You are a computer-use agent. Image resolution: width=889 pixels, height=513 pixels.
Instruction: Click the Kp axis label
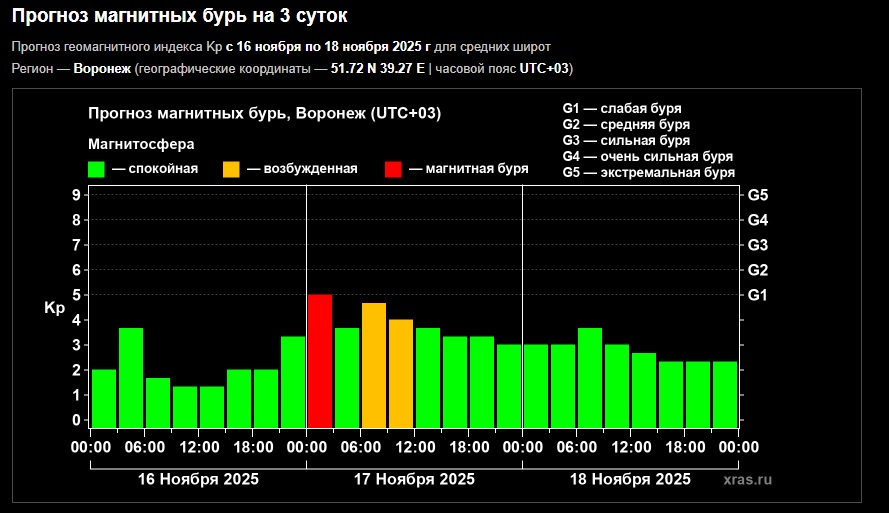point(55,309)
